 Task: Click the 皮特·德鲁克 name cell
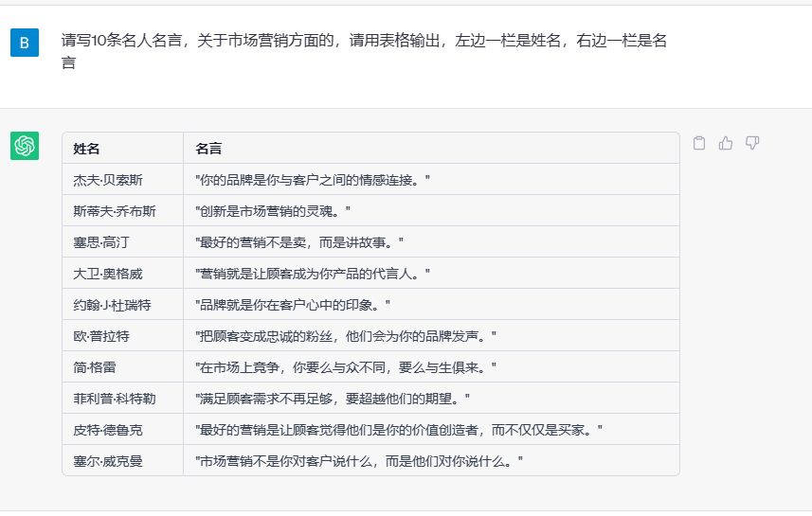click(108, 430)
